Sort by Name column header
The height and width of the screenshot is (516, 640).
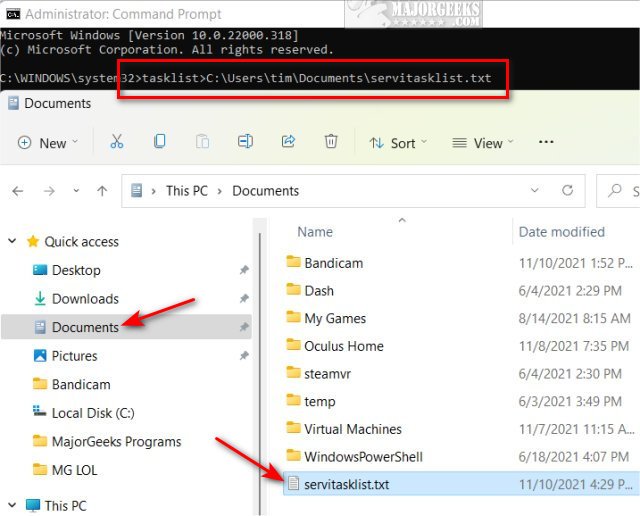point(315,232)
